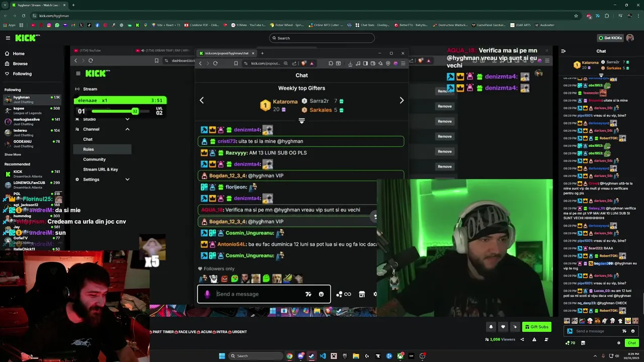Click the icon right of report
Viewport: 644px width, 362px height.
click(x=546, y=339)
